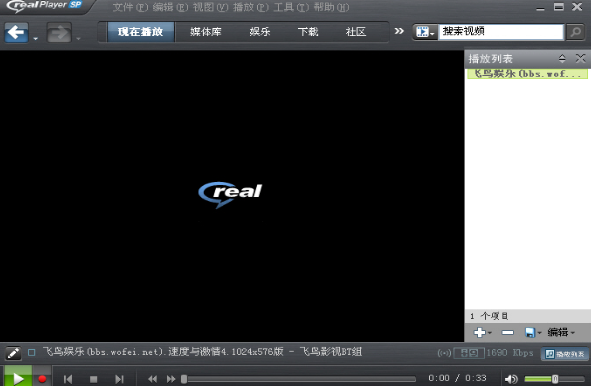Click the '1 个项目' item count text
The width and height of the screenshot is (591, 386).
coord(489,316)
